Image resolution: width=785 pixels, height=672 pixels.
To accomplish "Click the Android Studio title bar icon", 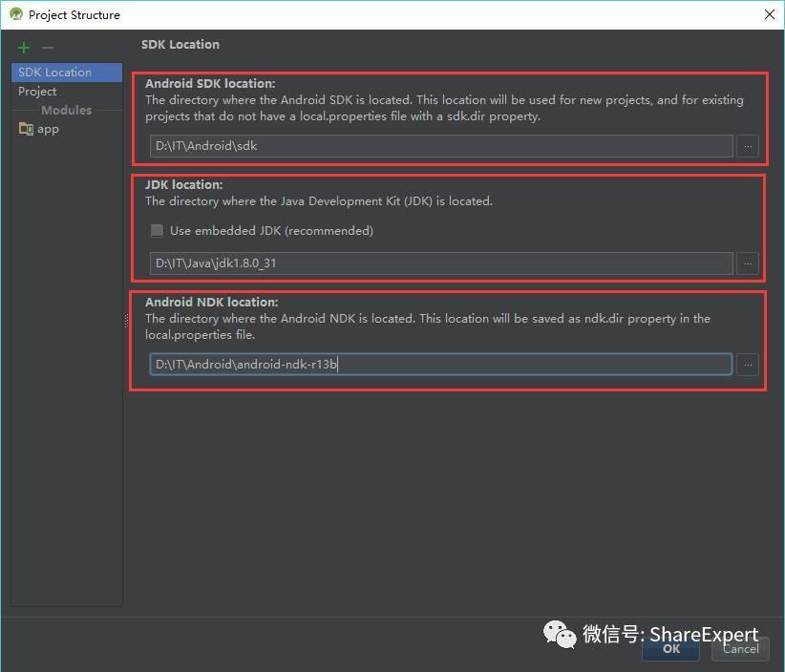I will pos(16,14).
